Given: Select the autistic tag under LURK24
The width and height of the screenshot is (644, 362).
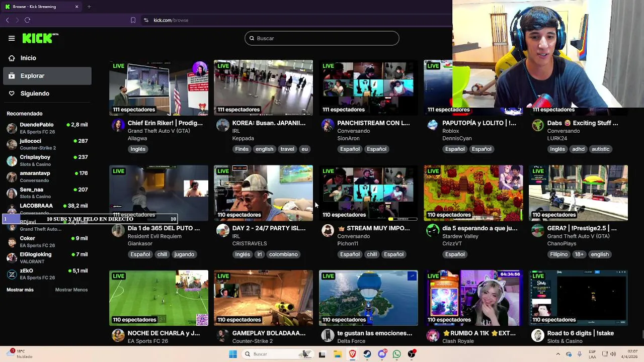Looking at the screenshot, I should point(601,149).
